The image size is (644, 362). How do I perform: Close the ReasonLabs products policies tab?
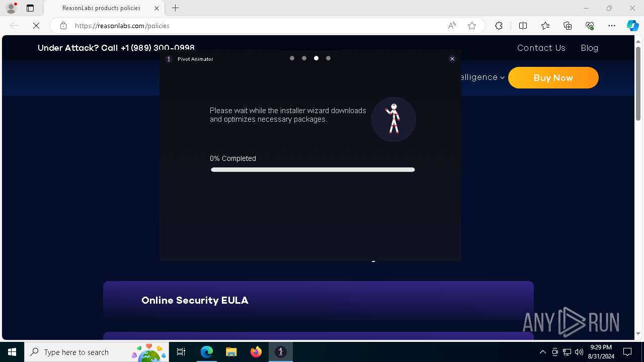(156, 8)
